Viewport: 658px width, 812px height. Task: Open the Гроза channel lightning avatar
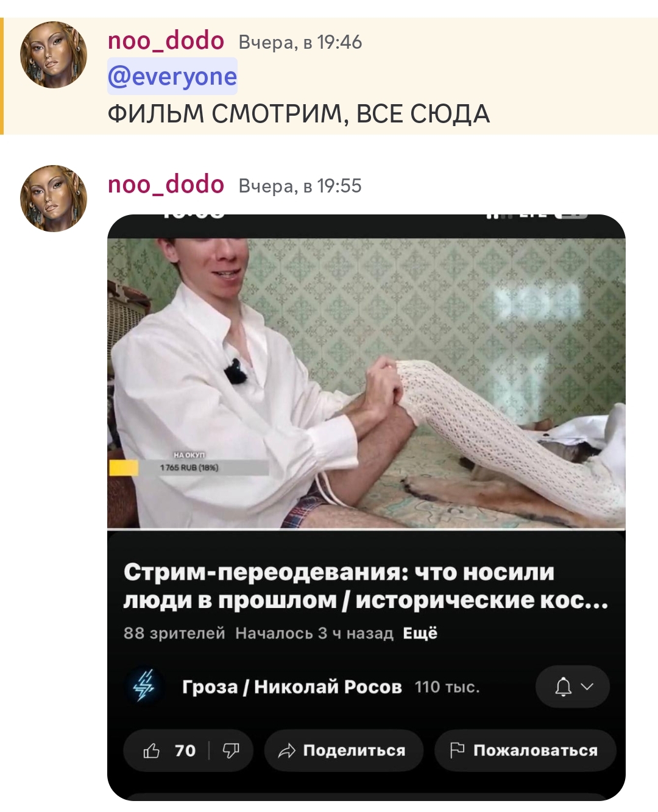point(144,686)
